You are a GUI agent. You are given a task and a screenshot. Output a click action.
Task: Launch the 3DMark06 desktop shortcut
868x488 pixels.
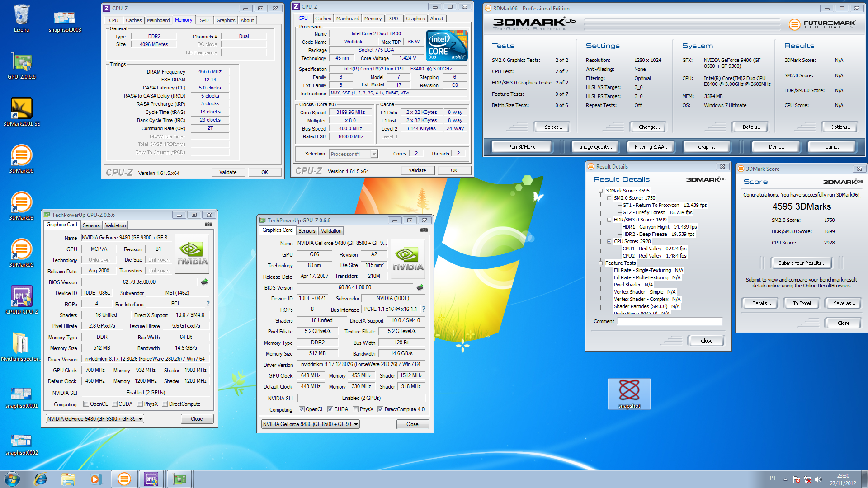(21, 159)
